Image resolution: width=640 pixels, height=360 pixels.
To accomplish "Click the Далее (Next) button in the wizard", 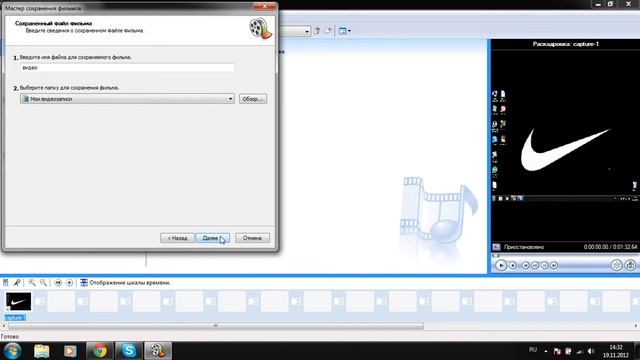I will tap(212, 238).
